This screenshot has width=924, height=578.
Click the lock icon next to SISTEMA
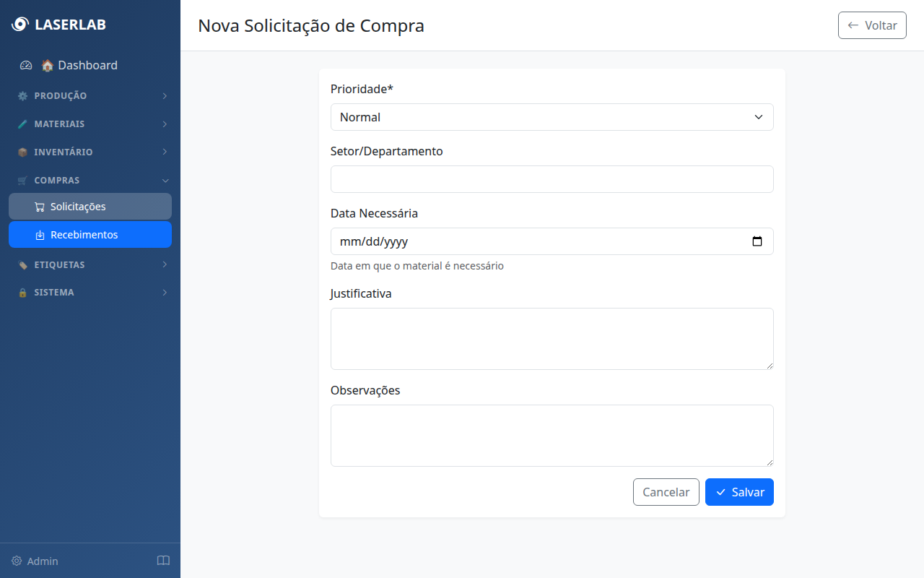tap(22, 292)
